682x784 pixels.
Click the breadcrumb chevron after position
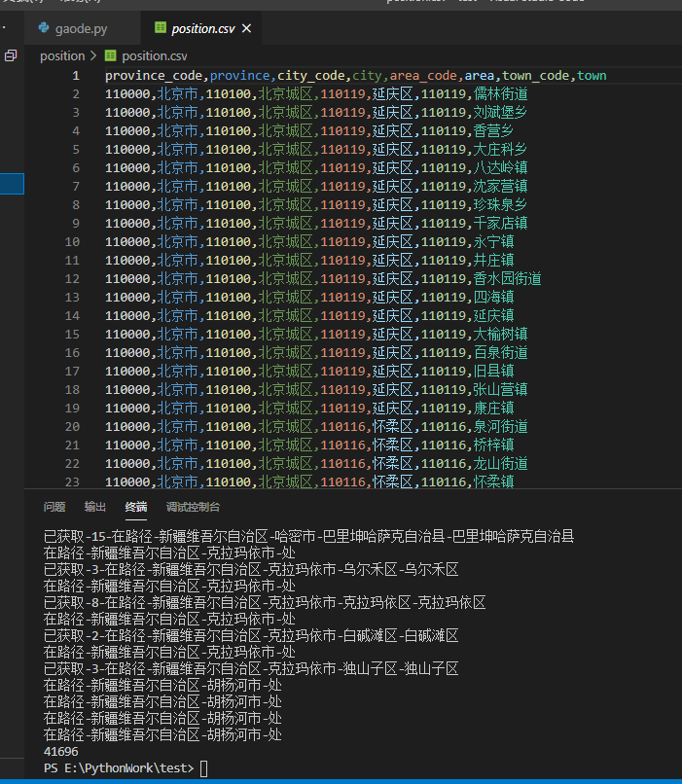coord(93,56)
